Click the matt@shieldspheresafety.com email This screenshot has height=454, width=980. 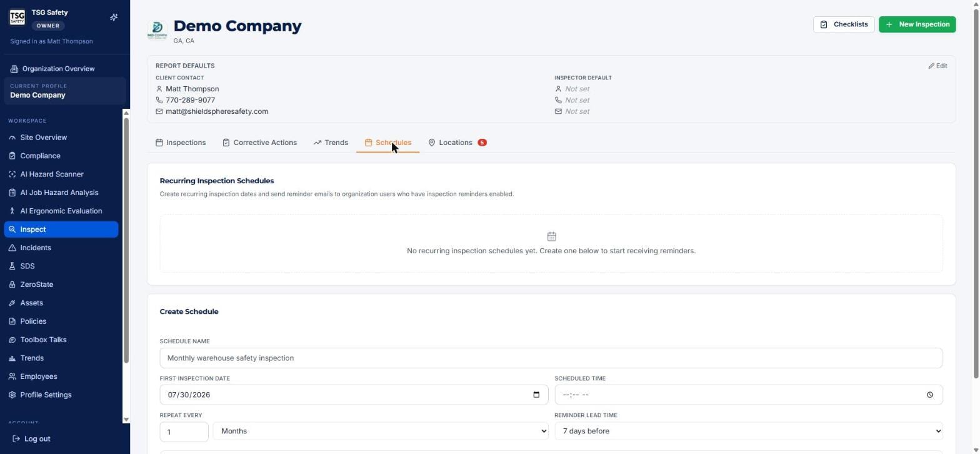coord(217,111)
